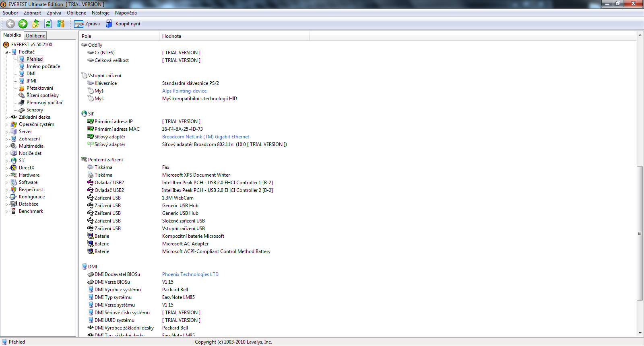Click the users icon in toolbar
644x346 pixels.
point(61,24)
